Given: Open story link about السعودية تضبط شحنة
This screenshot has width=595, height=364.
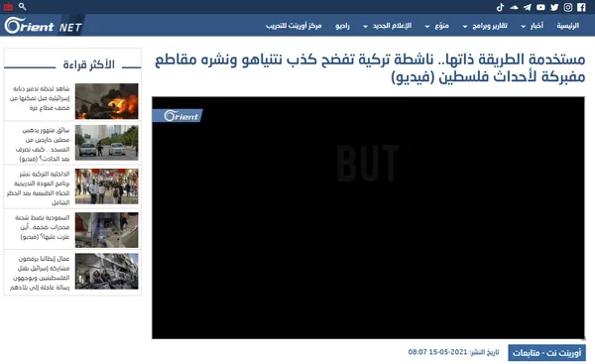Looking at the screenshot, I should pos(43,227).
